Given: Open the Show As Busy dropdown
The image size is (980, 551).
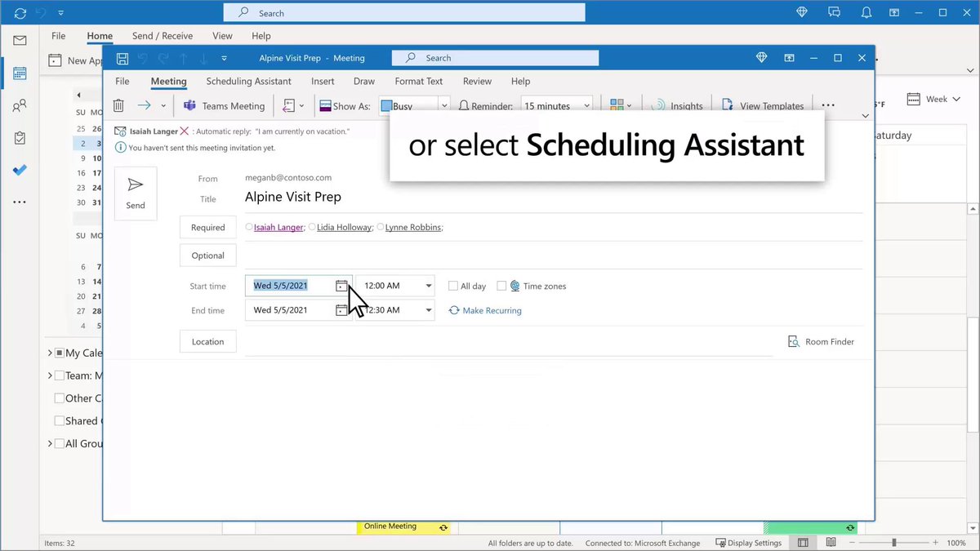Looking at the screenshot, I should pyautogui.click(x=444, y=106).
